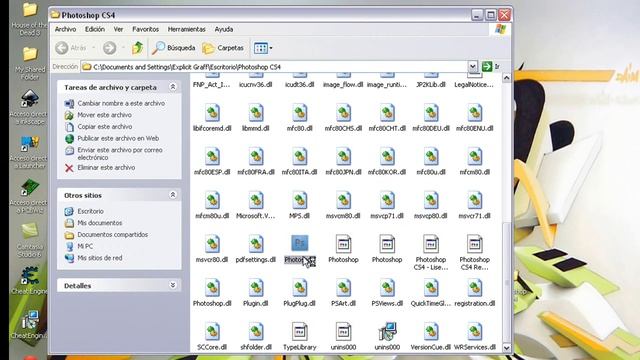Click Cambiar nombre a este archivo
The height and width of the screenshot is (360, 640).
[121, 103]
